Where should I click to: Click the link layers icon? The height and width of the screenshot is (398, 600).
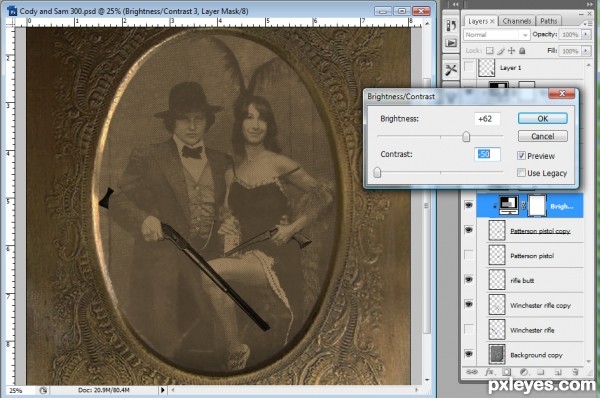471,372
